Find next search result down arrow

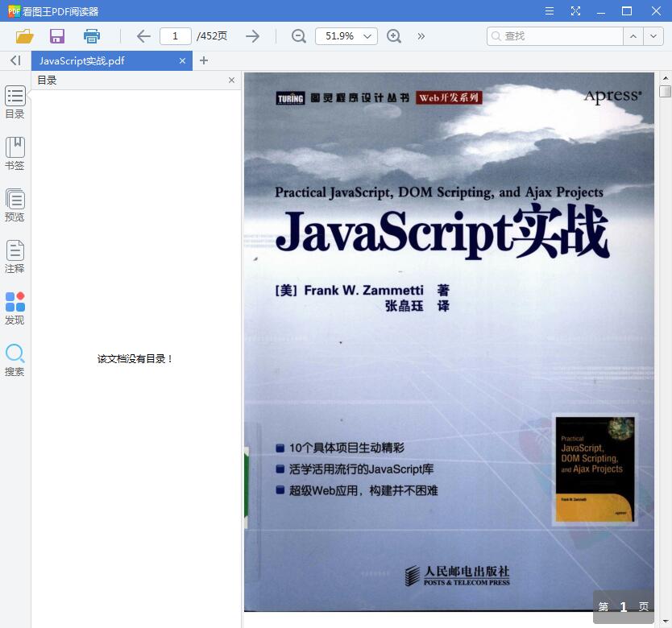point(653,36)
